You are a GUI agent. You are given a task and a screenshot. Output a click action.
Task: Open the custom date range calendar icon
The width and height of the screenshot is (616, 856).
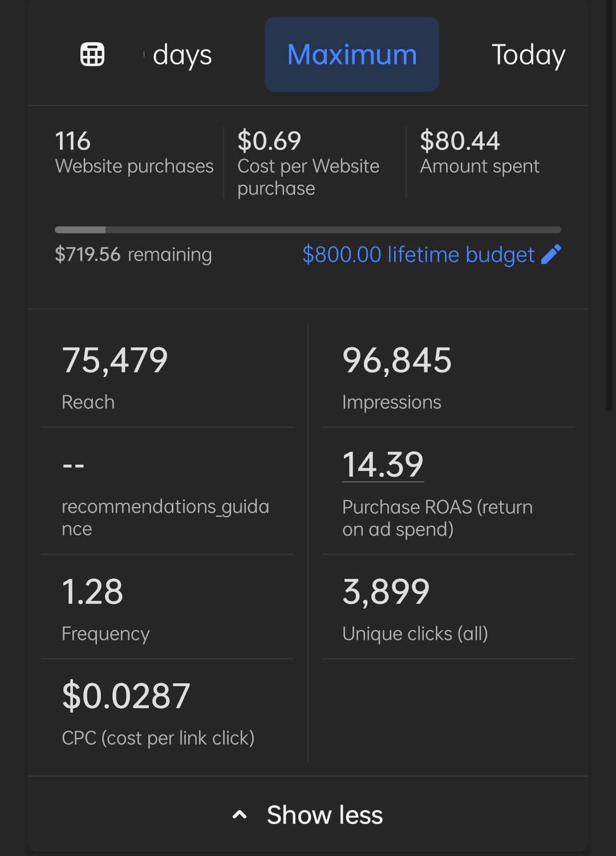(x=92, y=55)
